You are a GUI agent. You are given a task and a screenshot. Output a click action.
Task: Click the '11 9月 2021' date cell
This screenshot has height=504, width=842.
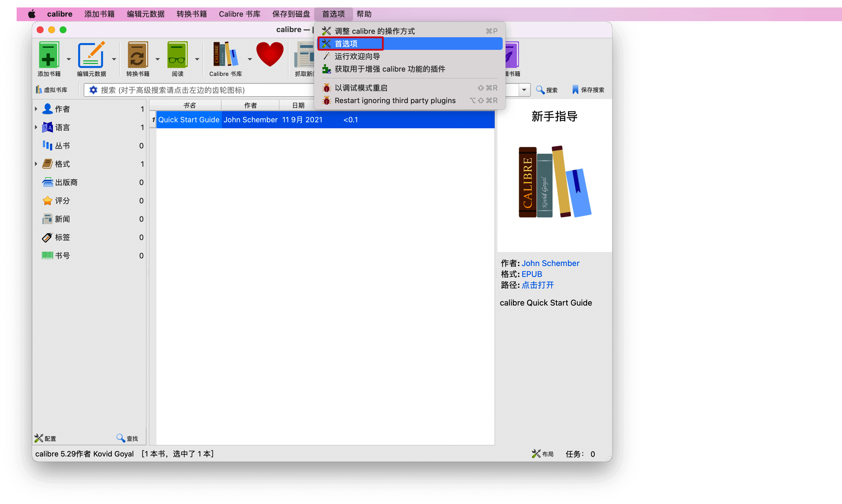302,119
